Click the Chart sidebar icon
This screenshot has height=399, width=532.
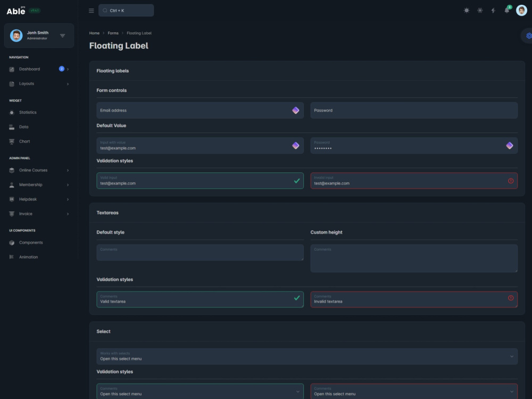point(12,142)
